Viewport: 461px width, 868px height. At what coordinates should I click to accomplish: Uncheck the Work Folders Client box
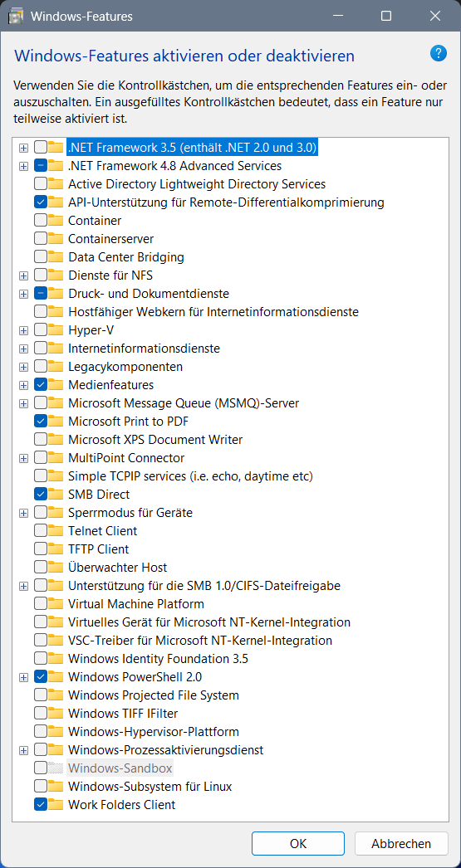click(x=41, y=805)
